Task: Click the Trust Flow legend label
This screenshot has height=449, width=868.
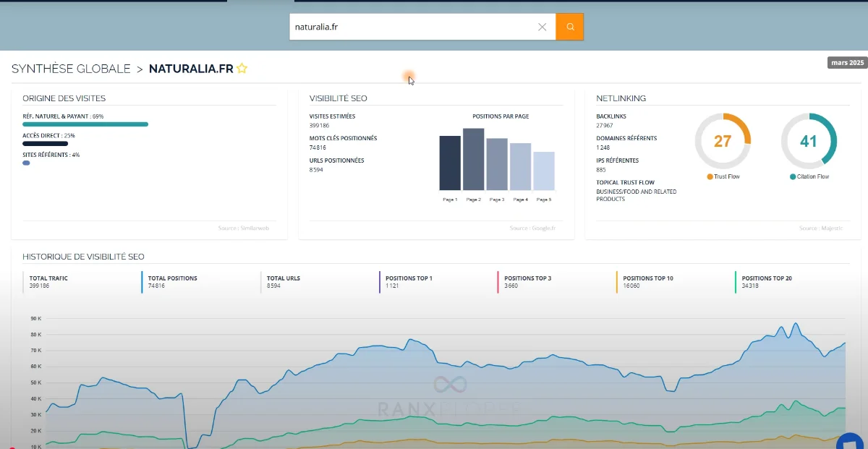Action: (x=723, y=176)
